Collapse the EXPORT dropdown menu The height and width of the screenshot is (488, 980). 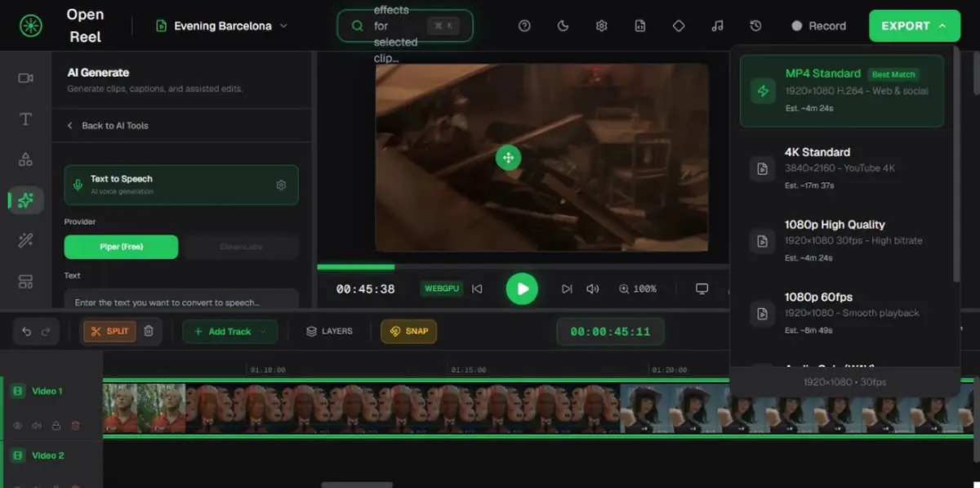pyautogui.click(x=914, y=26)
